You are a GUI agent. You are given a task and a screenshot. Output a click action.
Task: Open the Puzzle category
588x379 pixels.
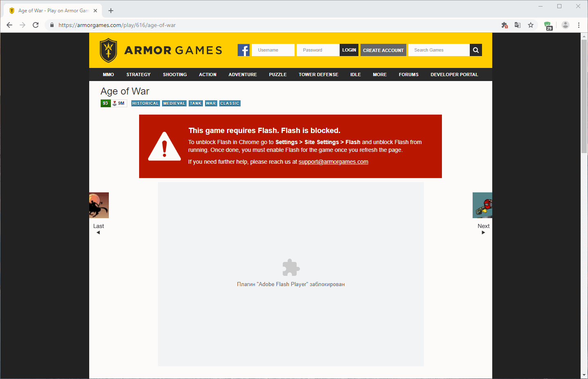(x=277, y=74)
